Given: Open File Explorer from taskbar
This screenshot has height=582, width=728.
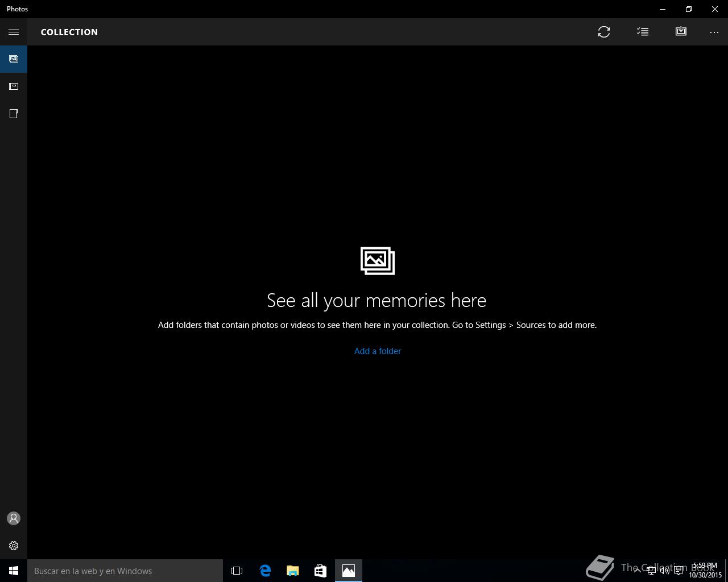Looking at the screenshot, I should click(292, 571).
